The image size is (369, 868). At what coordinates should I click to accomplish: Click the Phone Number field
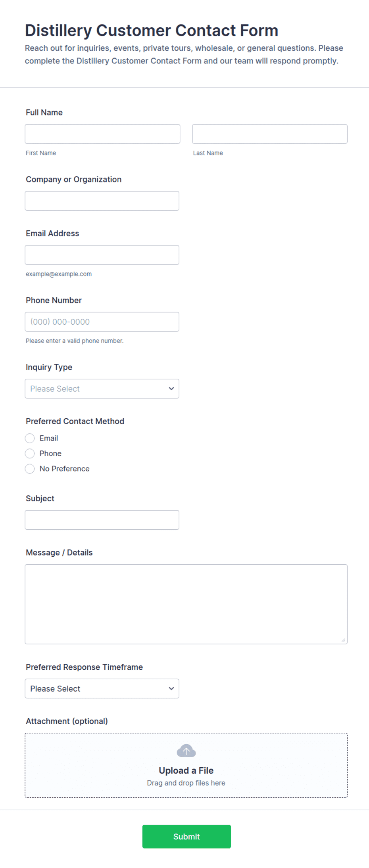coord(102,322)
